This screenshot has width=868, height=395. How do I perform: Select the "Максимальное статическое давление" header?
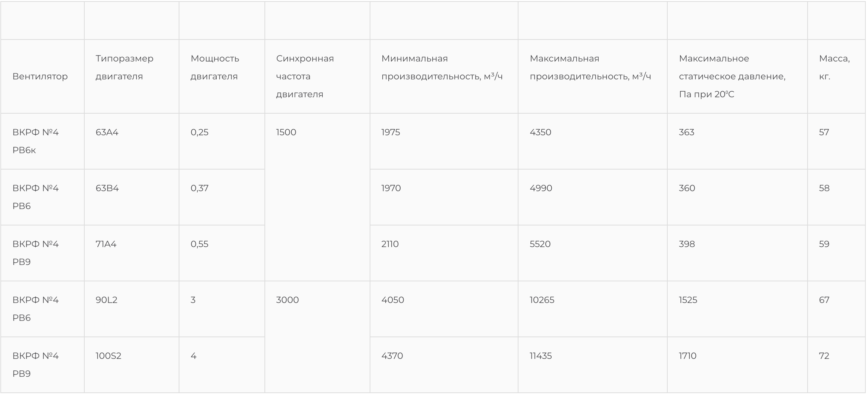(x=732, y=76)
